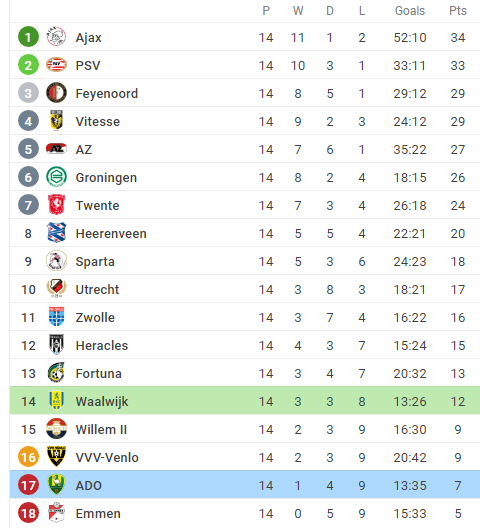Click the PSV club logo
Screen dimensions: 480x528
(x=56, y=65)
